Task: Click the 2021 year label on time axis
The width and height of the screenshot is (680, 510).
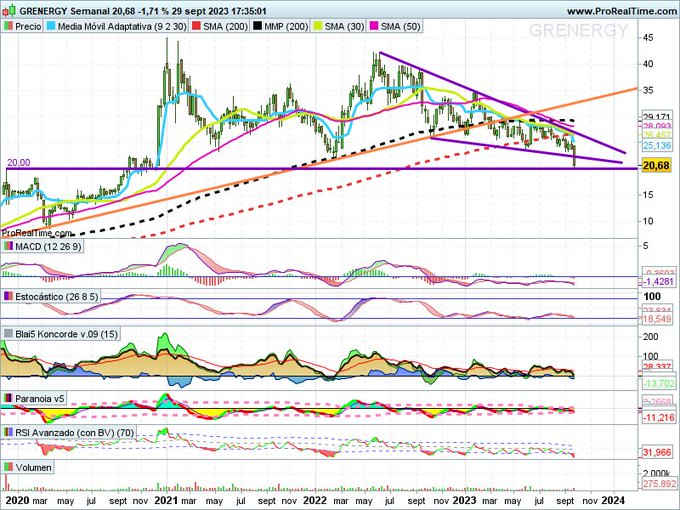Action: coord(166,500)
